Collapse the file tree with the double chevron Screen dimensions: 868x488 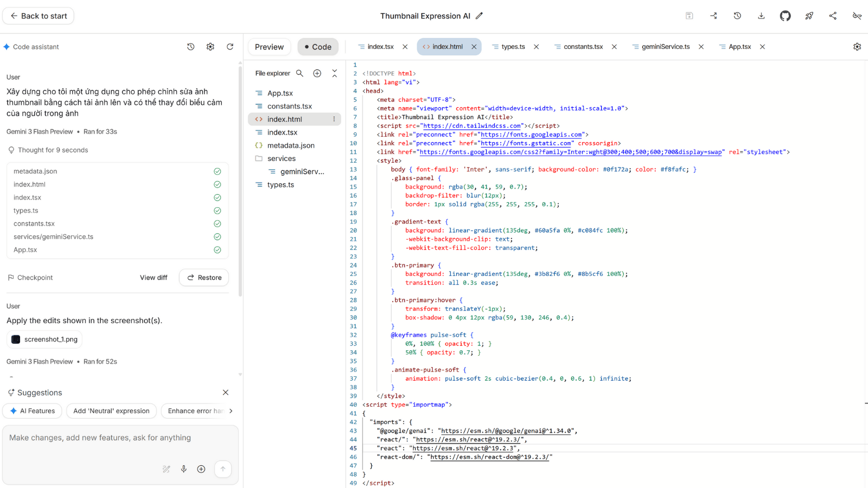point(334,73)
